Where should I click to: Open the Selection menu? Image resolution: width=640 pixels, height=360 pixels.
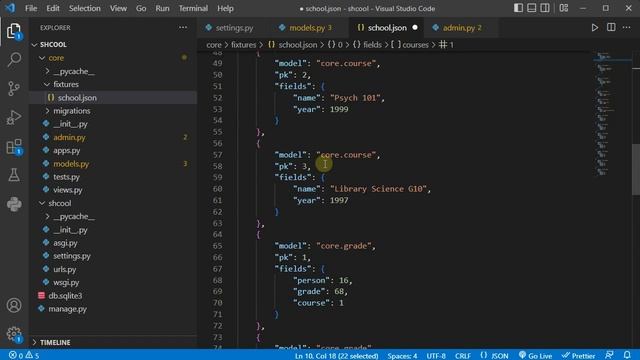pos(84,8)
